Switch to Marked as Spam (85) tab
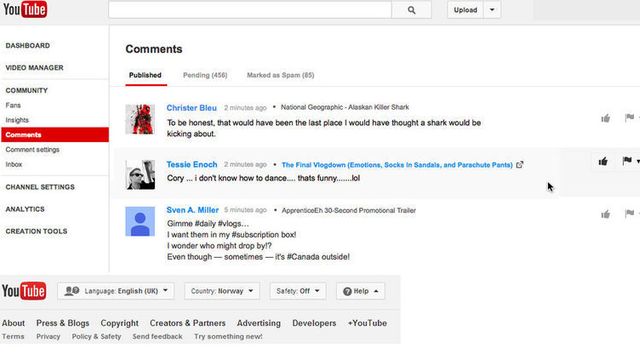 [280, 75]
